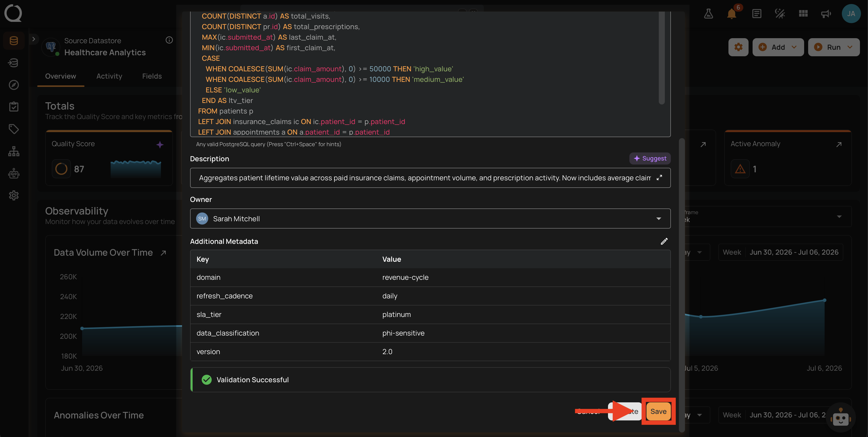
Task: Open the chatbot assistant icon
Action: [841, 418]
